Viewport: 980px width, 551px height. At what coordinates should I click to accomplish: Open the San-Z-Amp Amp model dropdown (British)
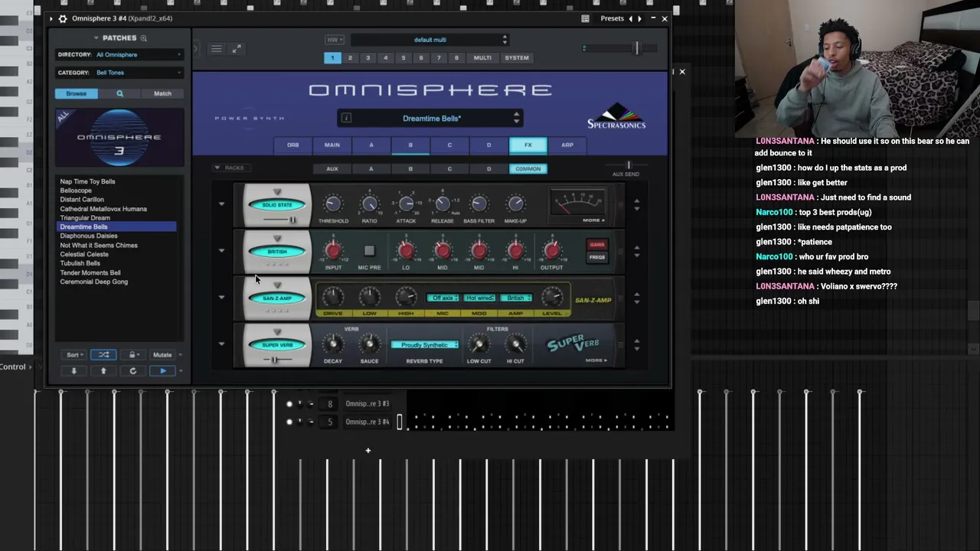coord(516,298)
